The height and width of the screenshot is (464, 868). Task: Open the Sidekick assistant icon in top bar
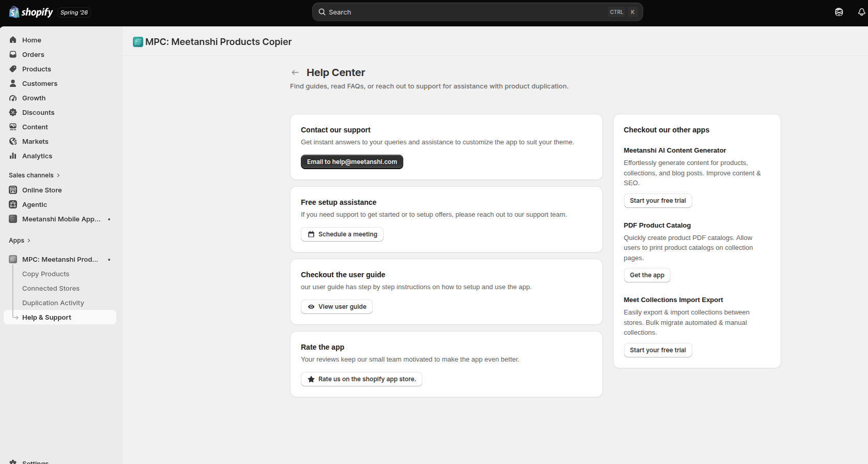click(x=839, y=12)
